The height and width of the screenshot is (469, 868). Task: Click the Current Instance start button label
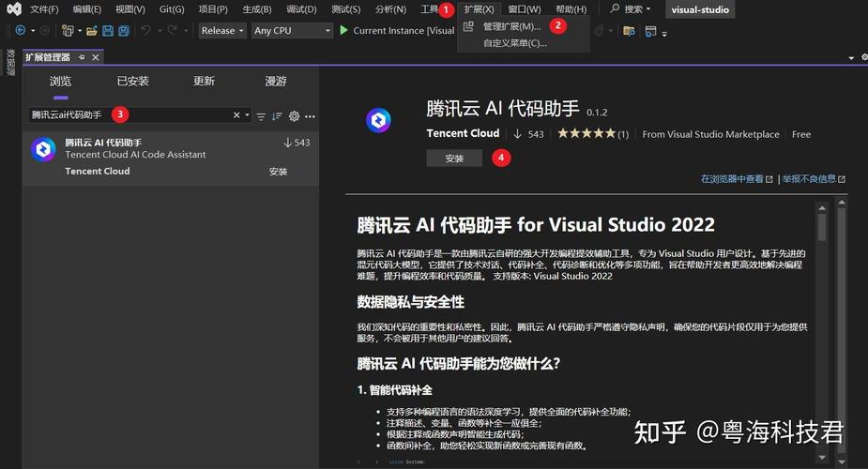click(404, 30)
